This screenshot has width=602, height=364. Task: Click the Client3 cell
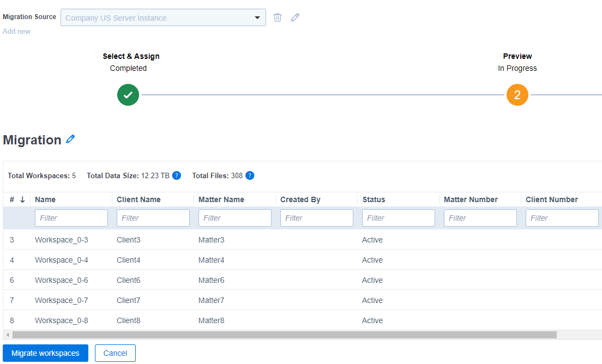(x=129, y=240)
